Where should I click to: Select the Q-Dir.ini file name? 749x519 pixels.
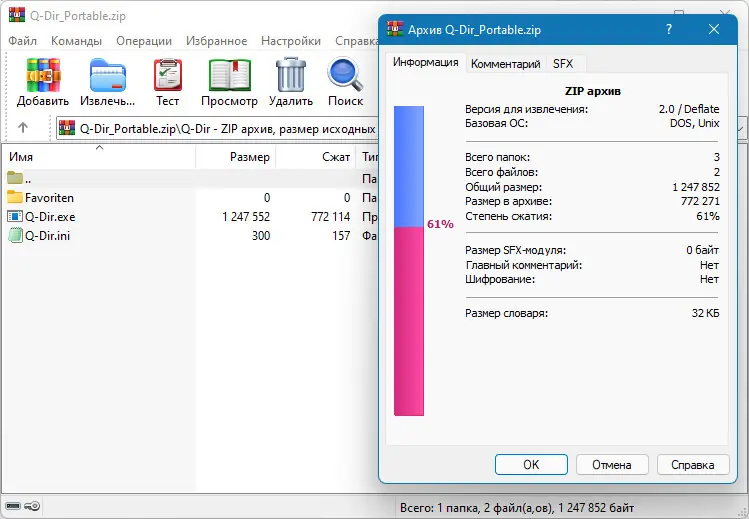[x=47, y=235]
